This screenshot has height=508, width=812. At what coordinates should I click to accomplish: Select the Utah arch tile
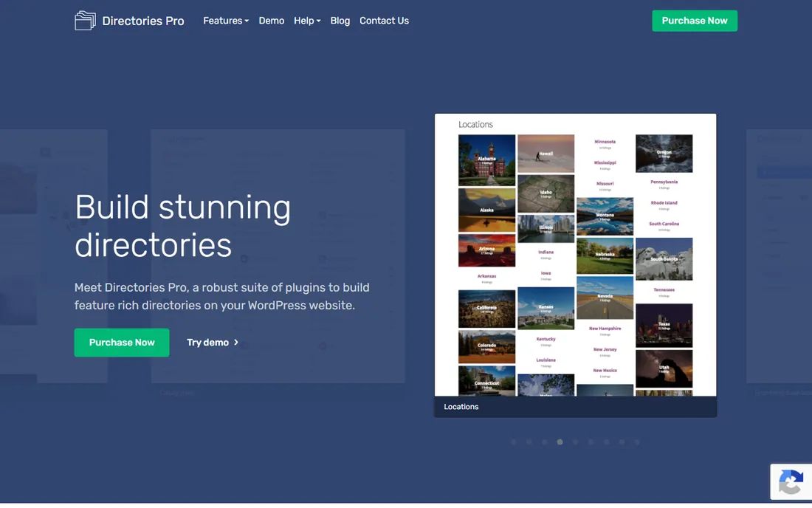point(664,368)
